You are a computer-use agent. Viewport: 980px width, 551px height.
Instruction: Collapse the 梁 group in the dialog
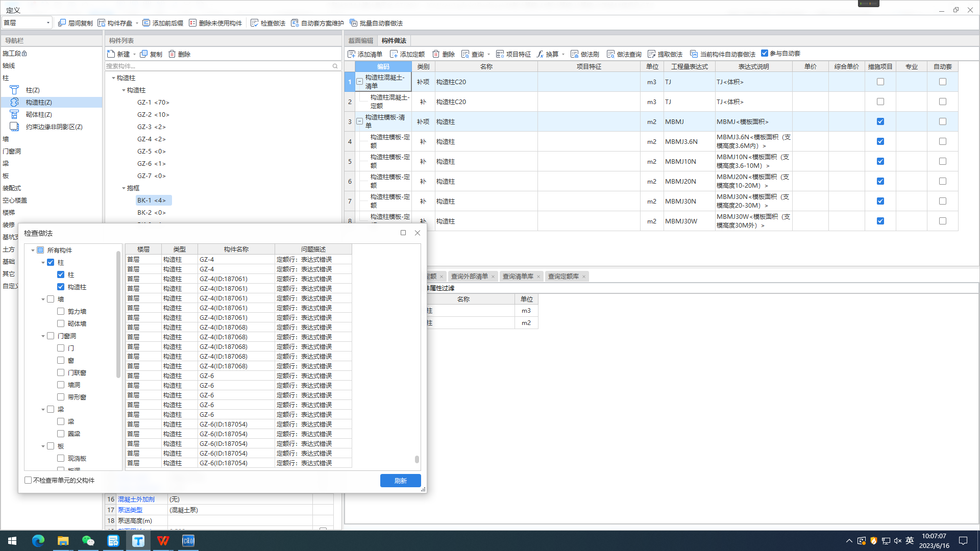(x=43, y=410)
